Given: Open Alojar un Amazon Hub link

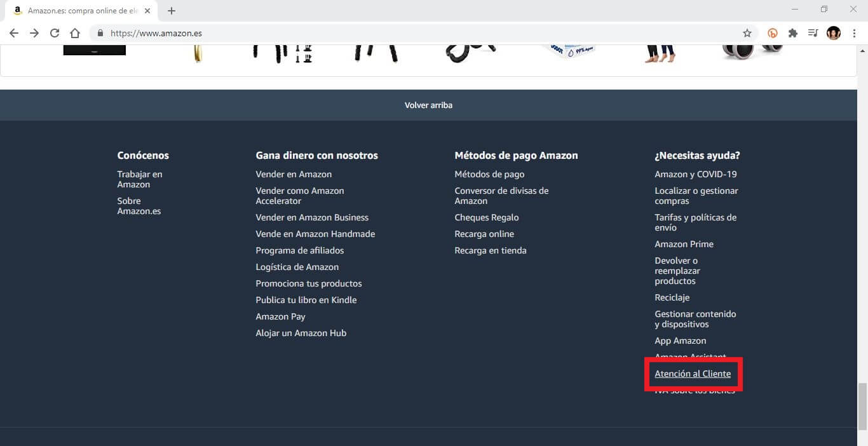Looking at the screenshot, I should point(301,333).
